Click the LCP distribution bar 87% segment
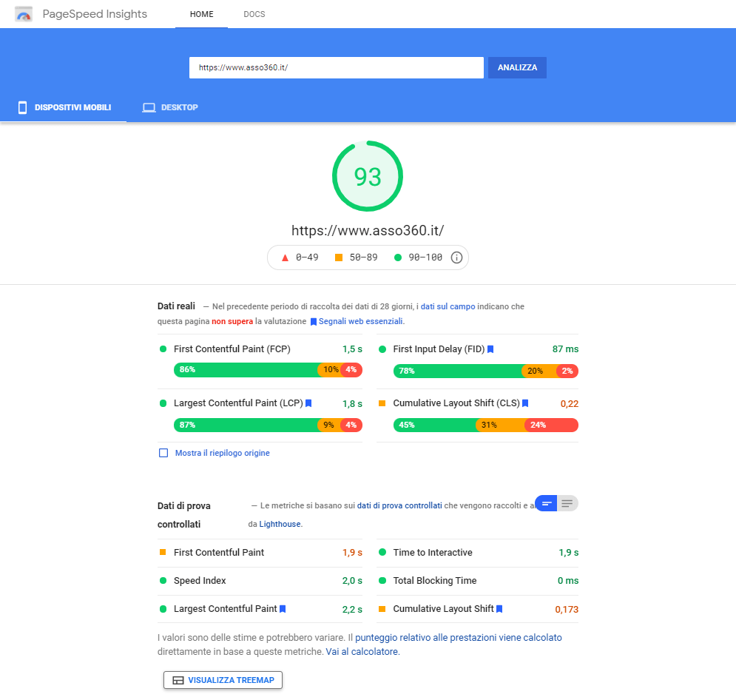The height and width of the screenshot is (700, 736). (246, 425)
